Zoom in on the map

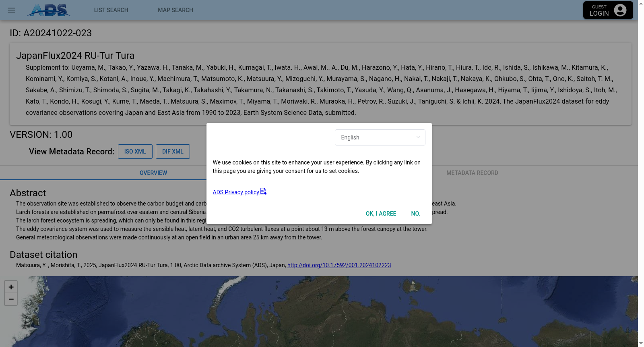click(x=11, y=287)
